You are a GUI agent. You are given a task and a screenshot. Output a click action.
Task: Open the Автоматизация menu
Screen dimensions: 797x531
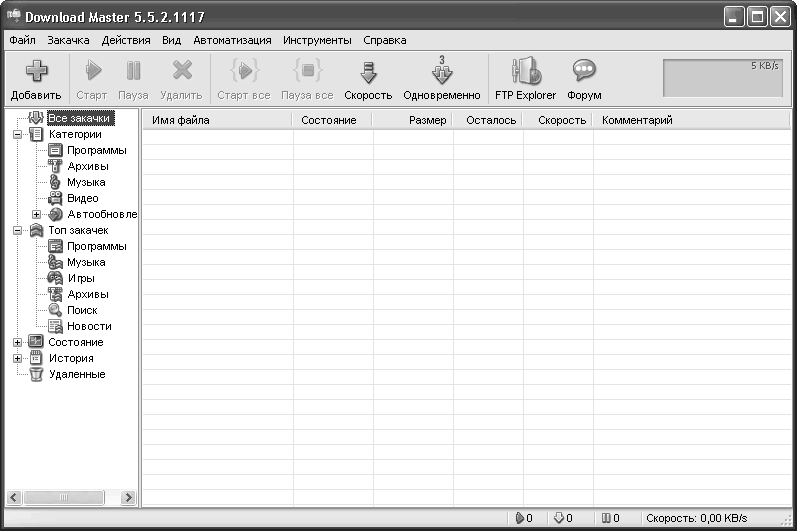tap(232, 40)
